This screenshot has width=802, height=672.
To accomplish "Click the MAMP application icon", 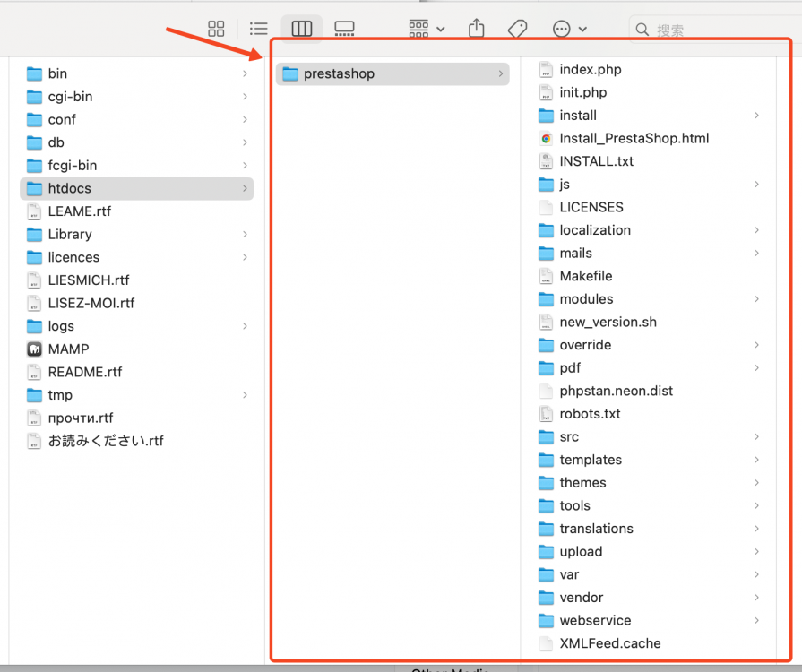I will click(34, 349).
